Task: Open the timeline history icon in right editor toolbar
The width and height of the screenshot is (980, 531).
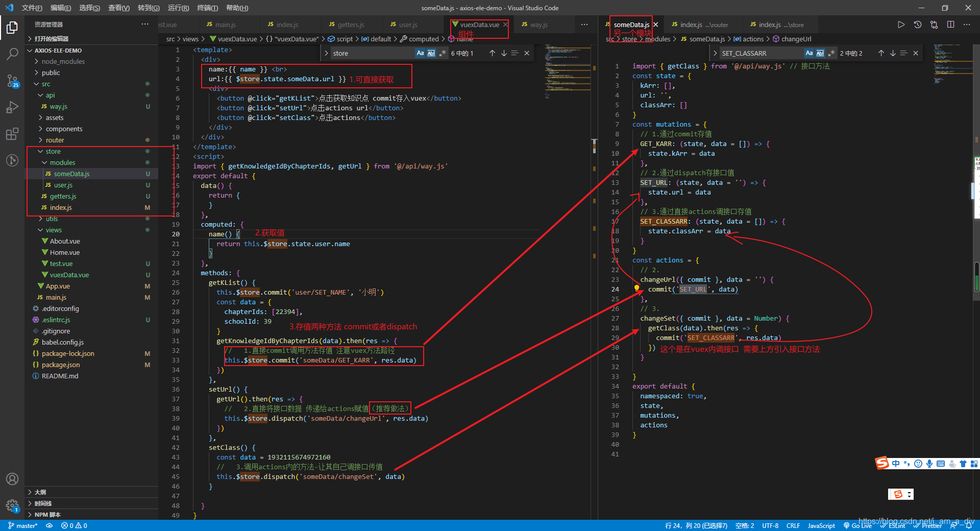Action: pos(917,25)
